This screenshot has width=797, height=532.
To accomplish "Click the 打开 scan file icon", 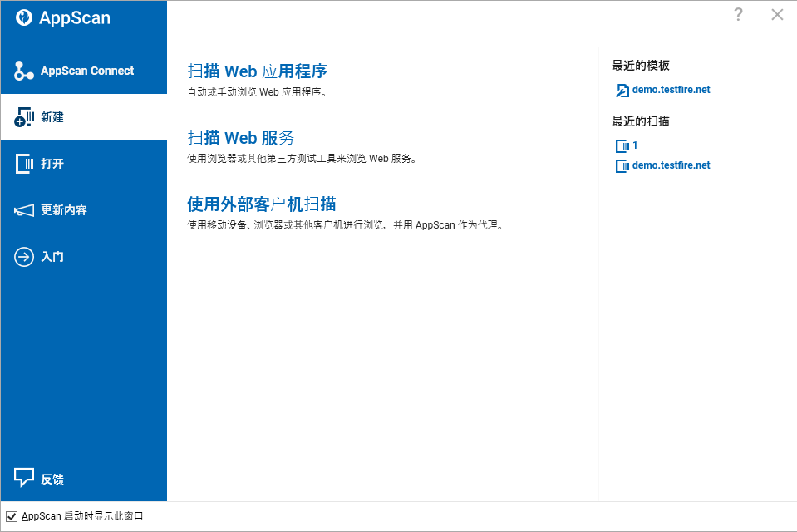I will pyautogui.click(x=24, y=164).
